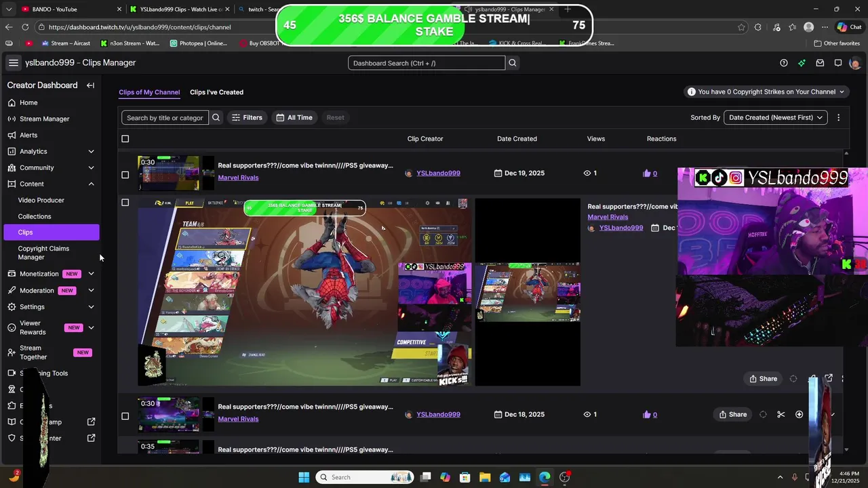Viewport: 868px width, 488px height.
Task: Open YSLbando999 creator link of Dec 19 clip
Action: [x=438, y=173]
